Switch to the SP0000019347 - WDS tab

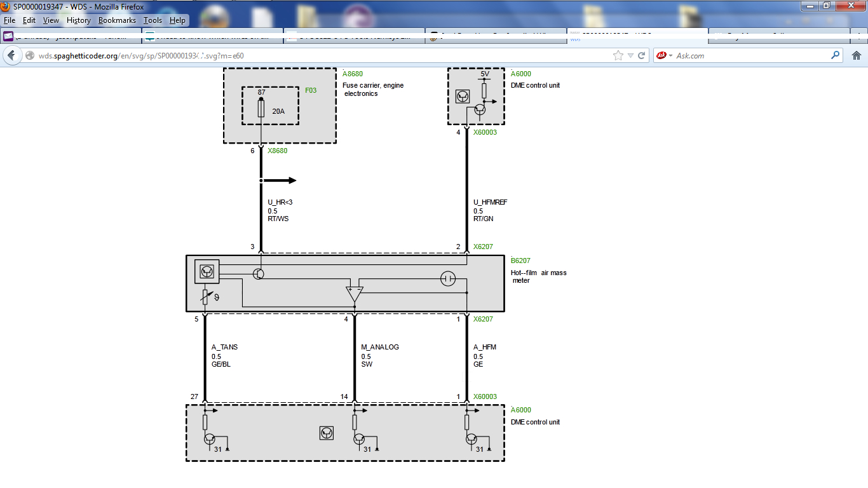click(637, 36)
